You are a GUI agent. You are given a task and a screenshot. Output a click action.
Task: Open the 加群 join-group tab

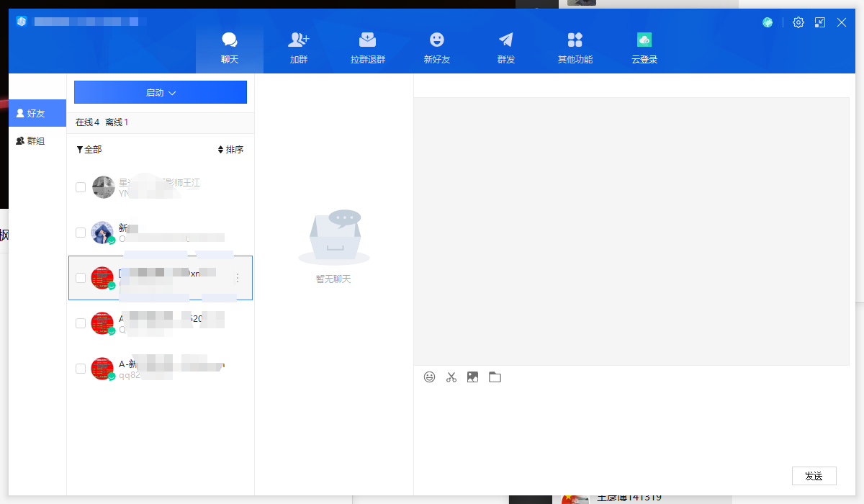tap(299, 48)
